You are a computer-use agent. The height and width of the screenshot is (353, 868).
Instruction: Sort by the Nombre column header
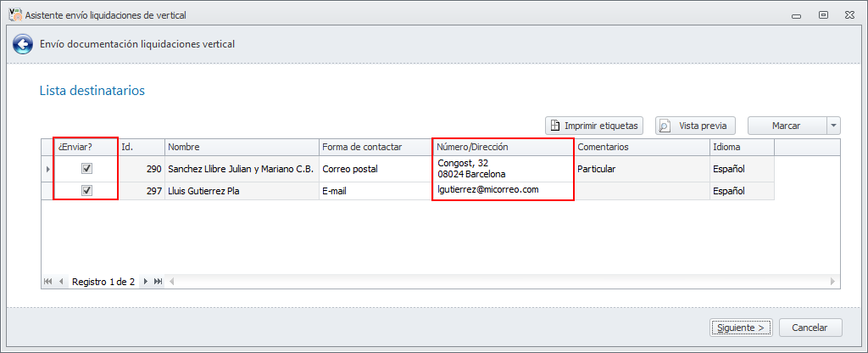(x=242, y=148)
